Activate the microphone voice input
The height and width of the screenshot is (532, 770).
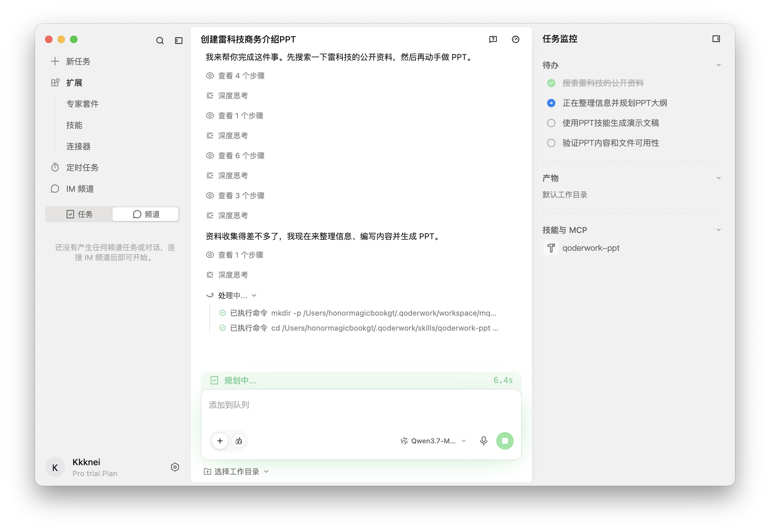[x=483, y=441]
